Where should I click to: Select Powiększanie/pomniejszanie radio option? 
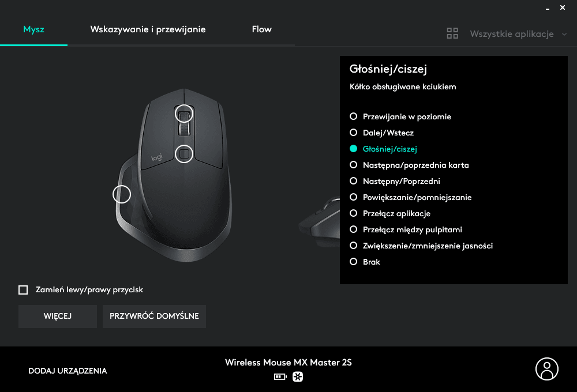click(x=353, y=198)
